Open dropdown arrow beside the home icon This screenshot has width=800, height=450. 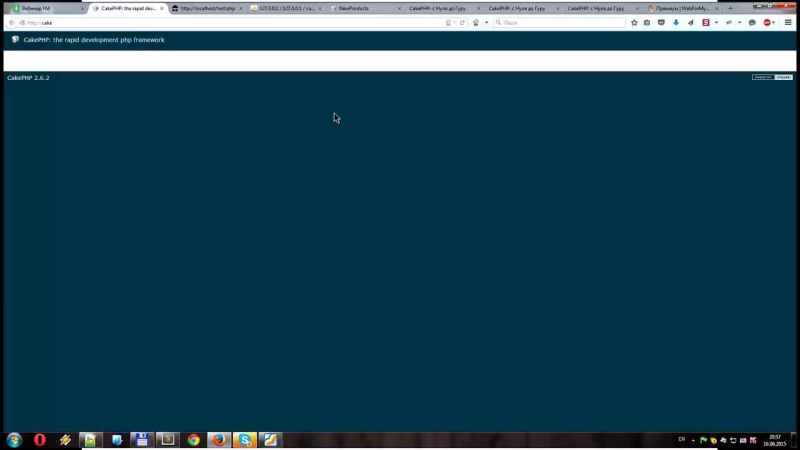486,23
